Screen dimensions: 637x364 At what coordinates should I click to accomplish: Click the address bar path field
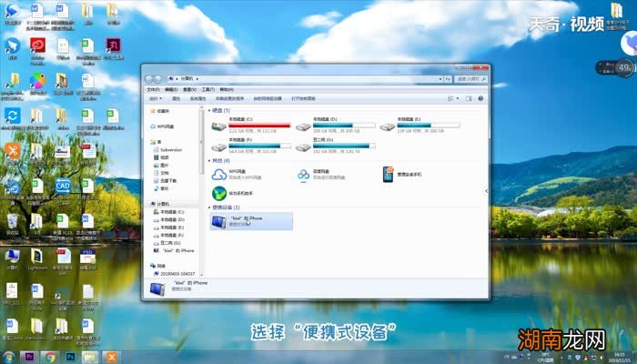tap(304, 79)
